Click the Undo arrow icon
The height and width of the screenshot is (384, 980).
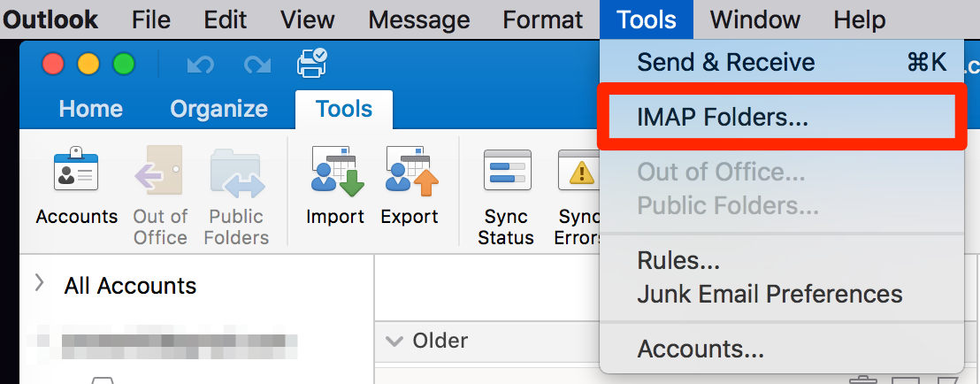[x=201, y=65]
